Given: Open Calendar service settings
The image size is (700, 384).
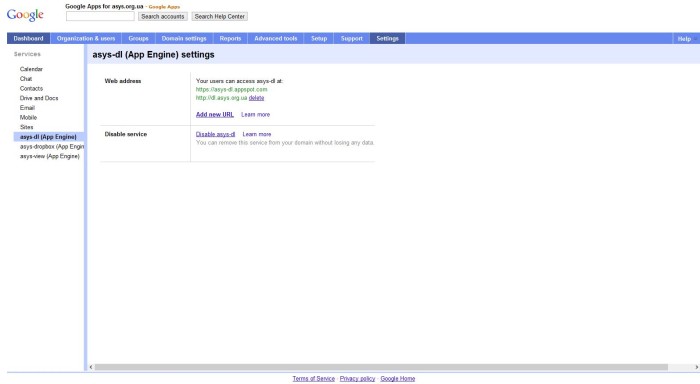Looking at the screenshot, I should (x=31, y=69).
